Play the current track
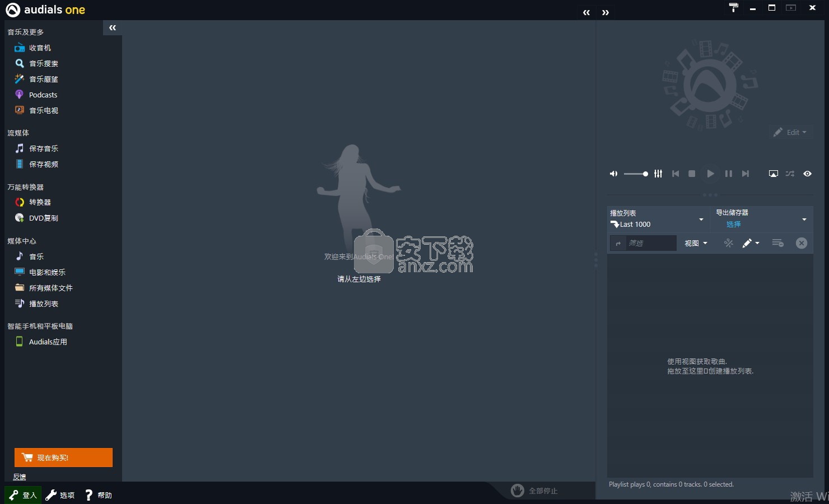Viewport: 829px width, 504px height. pos(710,174)
